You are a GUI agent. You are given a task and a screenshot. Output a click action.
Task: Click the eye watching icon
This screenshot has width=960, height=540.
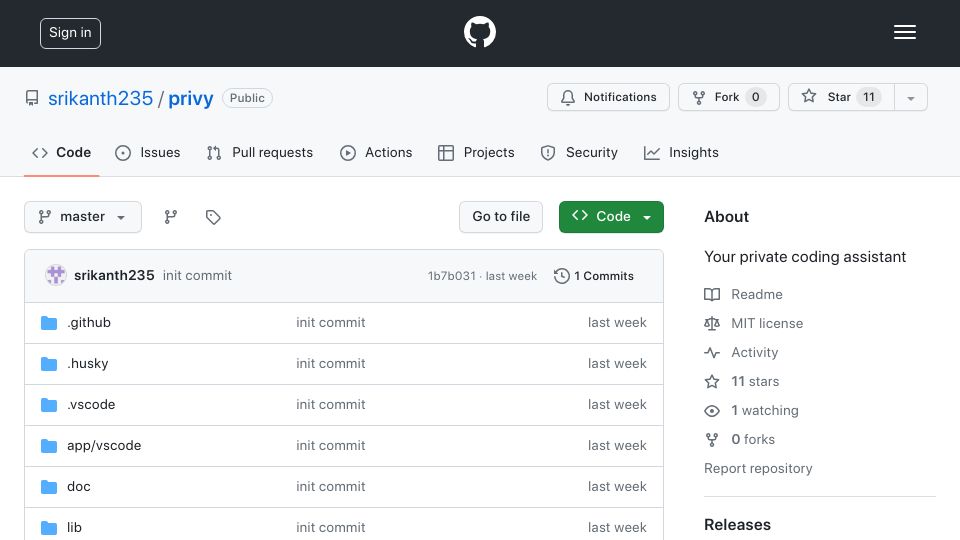[712, 411]
